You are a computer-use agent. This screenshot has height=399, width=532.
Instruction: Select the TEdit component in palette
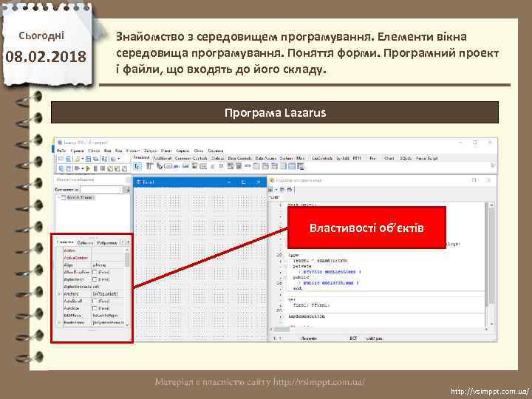(x=185, y=166)
